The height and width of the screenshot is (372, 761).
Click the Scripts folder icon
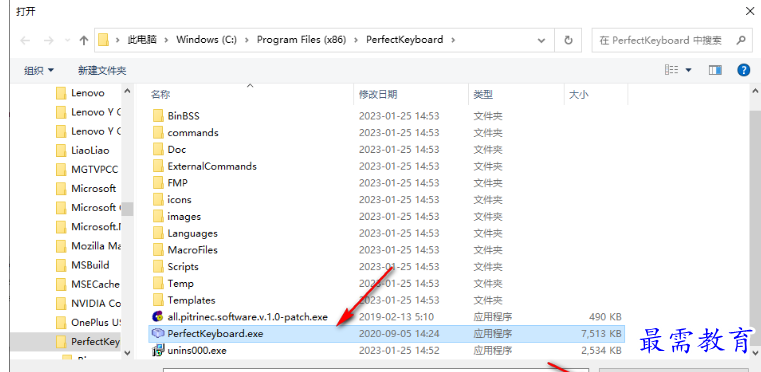click(158, 267)
